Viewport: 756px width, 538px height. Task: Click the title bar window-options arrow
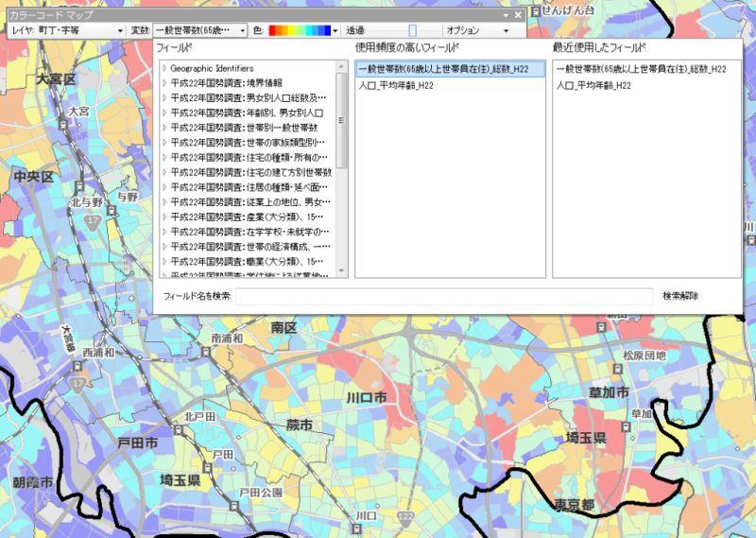point(506,15)
